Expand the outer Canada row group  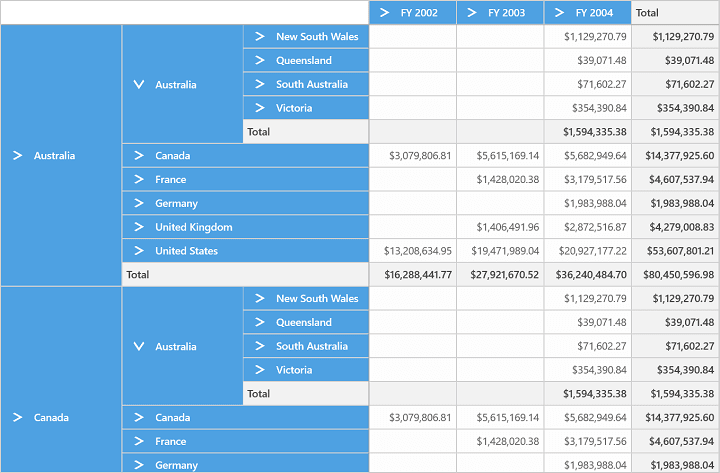[17, 417]
